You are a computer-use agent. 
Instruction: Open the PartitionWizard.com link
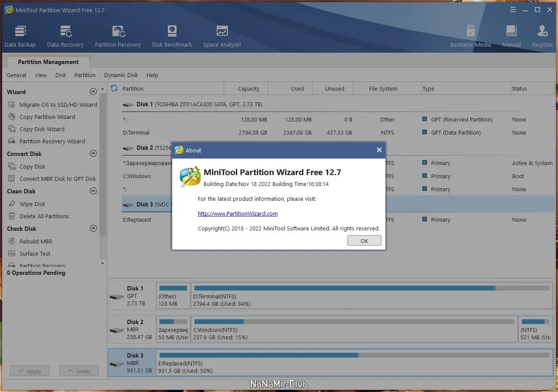[238, 213]
